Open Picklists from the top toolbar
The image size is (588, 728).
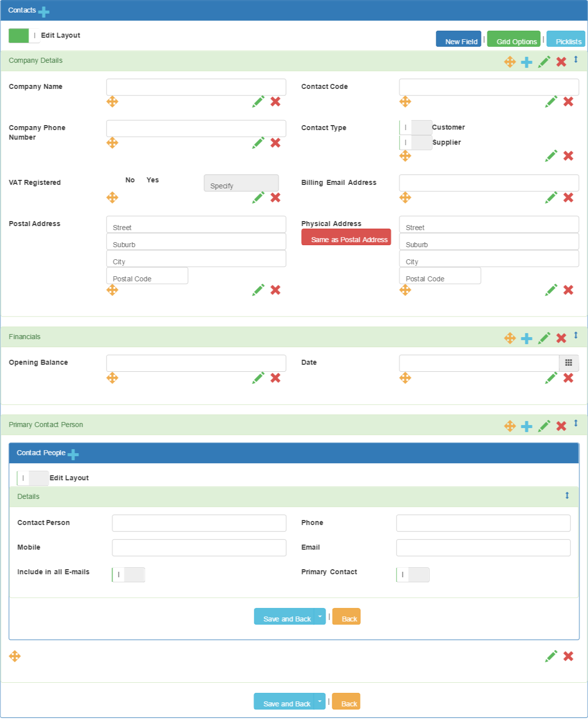click(x=566, y=39)
